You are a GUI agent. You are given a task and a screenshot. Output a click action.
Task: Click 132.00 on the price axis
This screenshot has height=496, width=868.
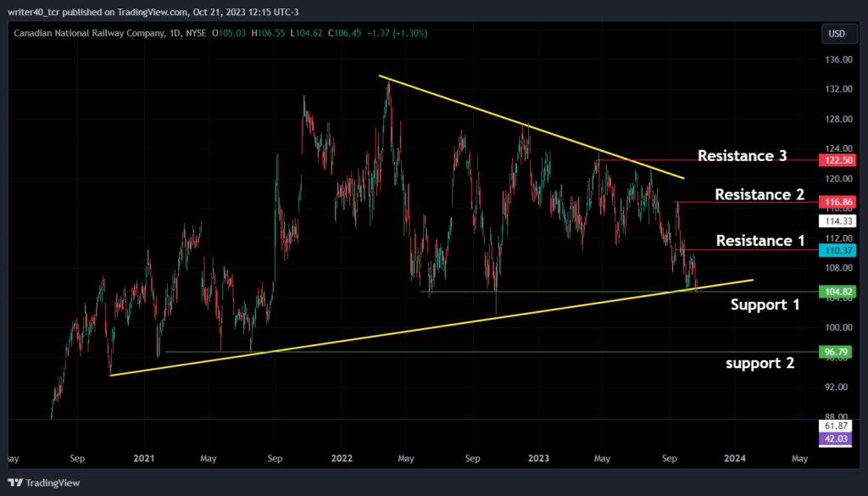838,89
